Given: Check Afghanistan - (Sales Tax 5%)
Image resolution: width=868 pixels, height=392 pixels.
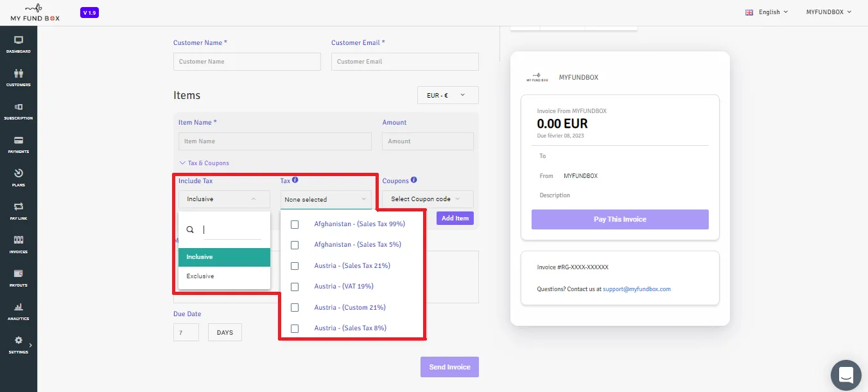Looking at the screenshot, I should click(x=295, y=245).
